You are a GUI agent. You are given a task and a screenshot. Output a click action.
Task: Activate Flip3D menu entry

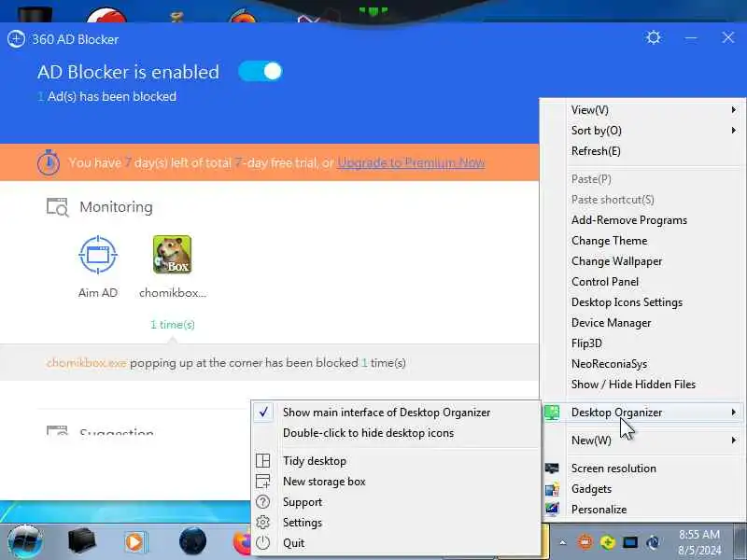586,343
